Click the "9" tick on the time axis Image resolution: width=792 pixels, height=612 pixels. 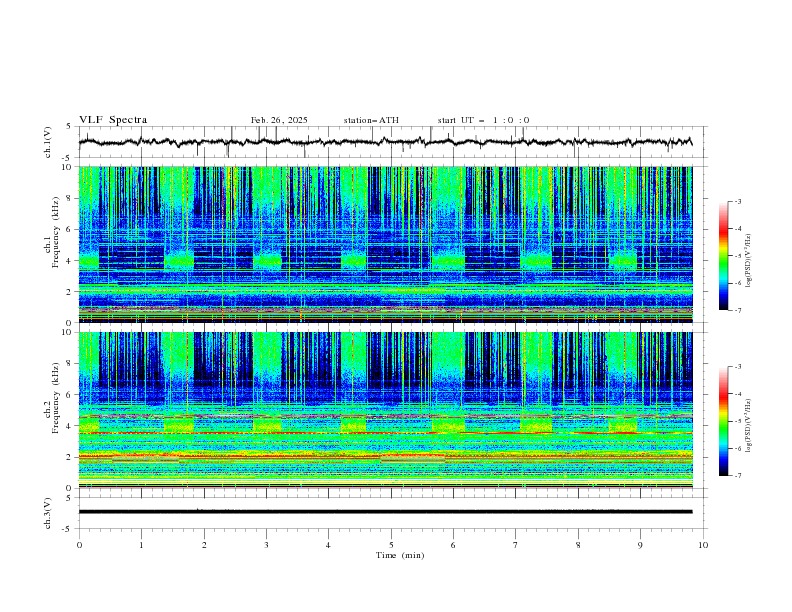pos(640,545)
